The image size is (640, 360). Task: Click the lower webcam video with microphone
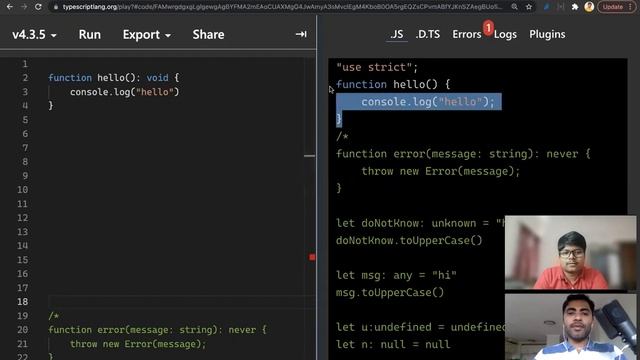click(x=570, y=327)
